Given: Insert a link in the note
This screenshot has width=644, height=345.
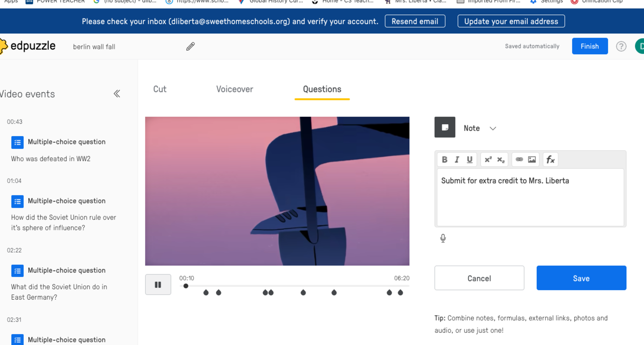Looking at the screenshot, I should pos(519,160).
